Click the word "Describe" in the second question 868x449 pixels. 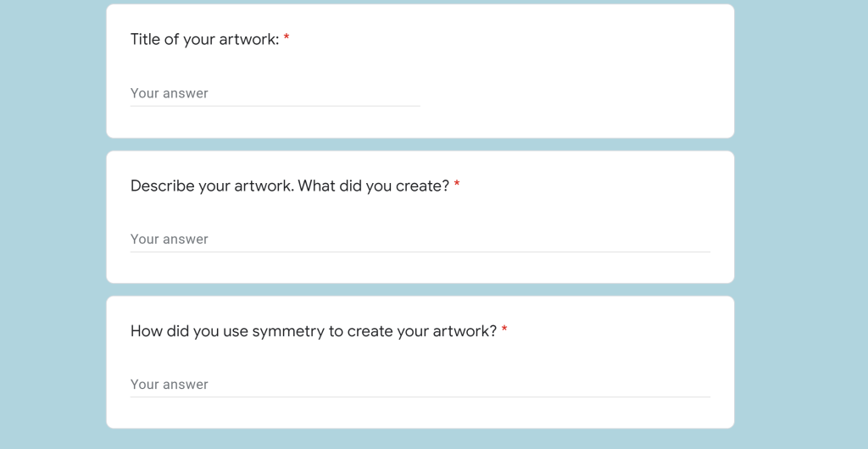[162, 186]
